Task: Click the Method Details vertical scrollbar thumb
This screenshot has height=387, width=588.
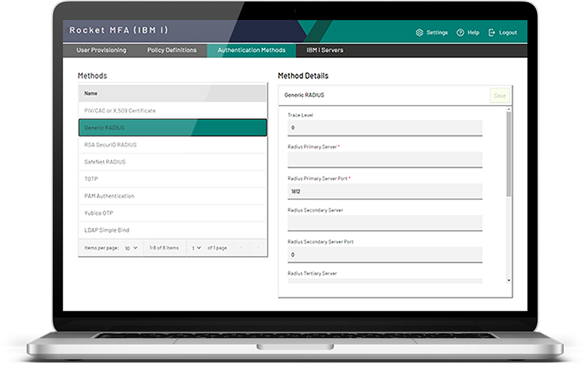Action: coord(509,154)
